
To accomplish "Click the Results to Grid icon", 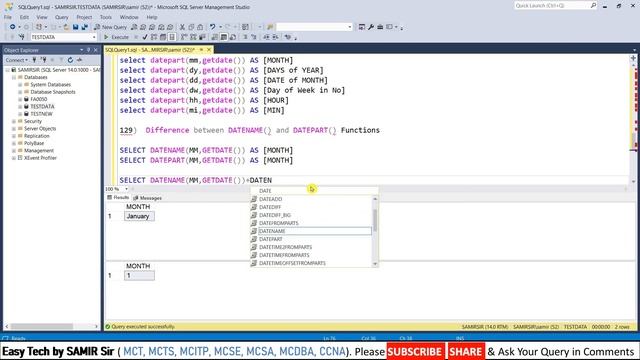I will click(x=224, y=37).
